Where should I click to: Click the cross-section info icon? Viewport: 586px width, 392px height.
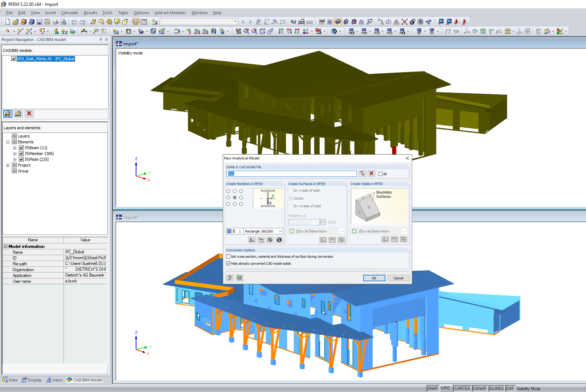(x=279, y=240)
